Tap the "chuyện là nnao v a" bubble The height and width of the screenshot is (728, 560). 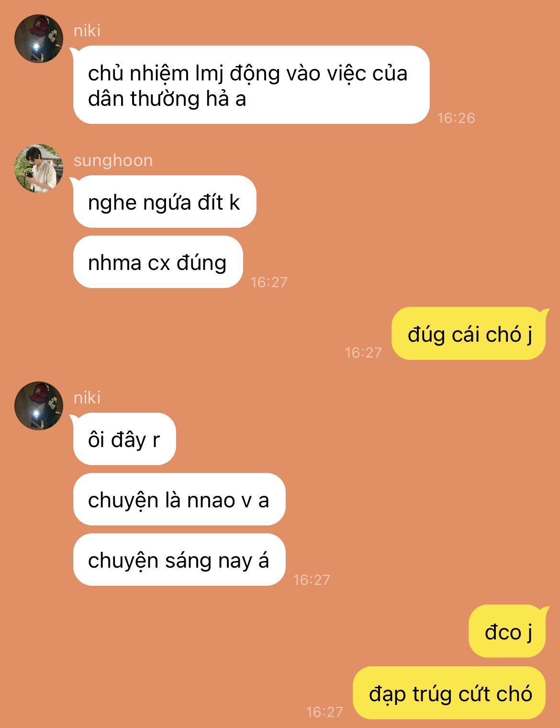179,500
